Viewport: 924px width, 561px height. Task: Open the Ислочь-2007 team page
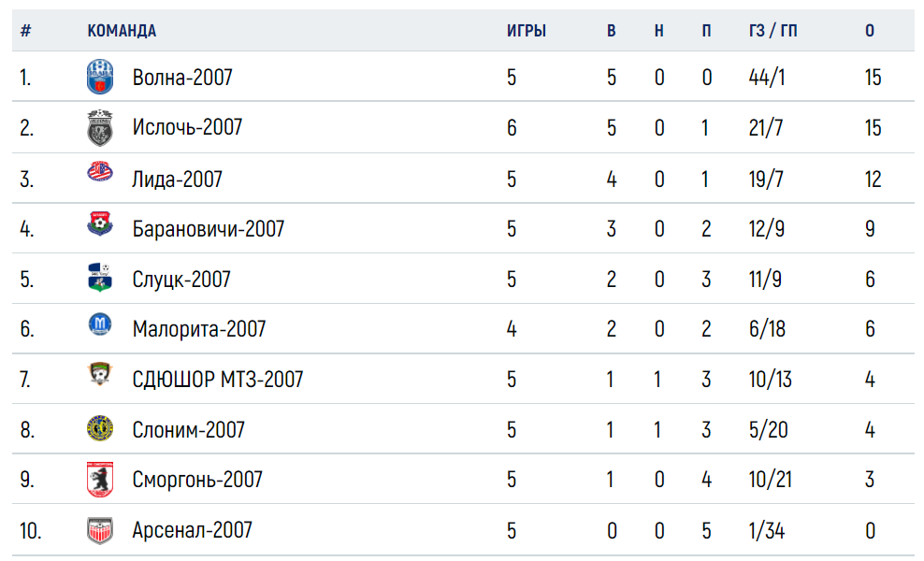pyautogui.click(x=187, y=127)
